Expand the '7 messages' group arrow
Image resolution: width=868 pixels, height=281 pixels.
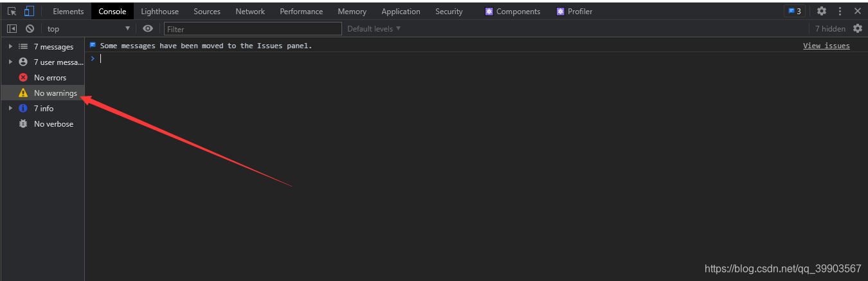[x=10, y=46]
